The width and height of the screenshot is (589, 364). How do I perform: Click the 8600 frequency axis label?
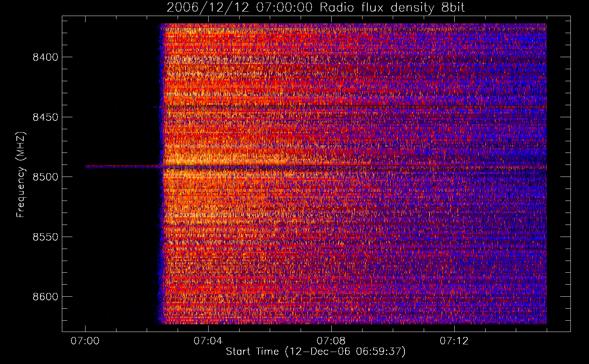46,297
